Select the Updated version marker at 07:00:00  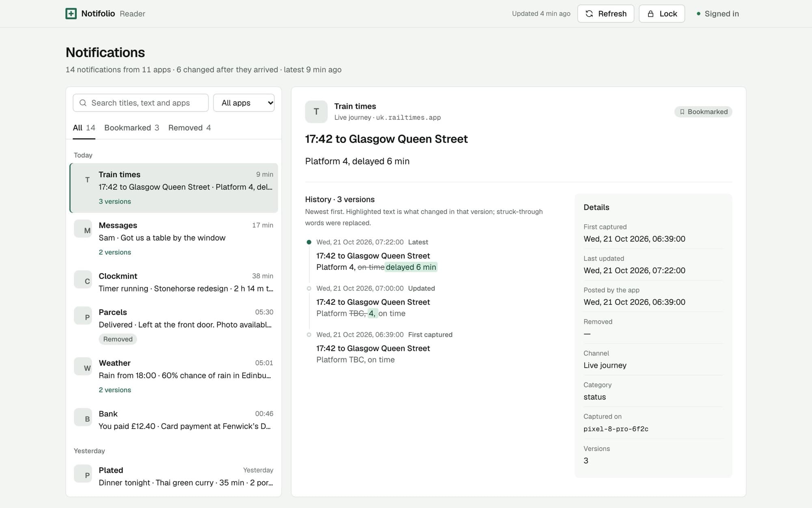309,289
